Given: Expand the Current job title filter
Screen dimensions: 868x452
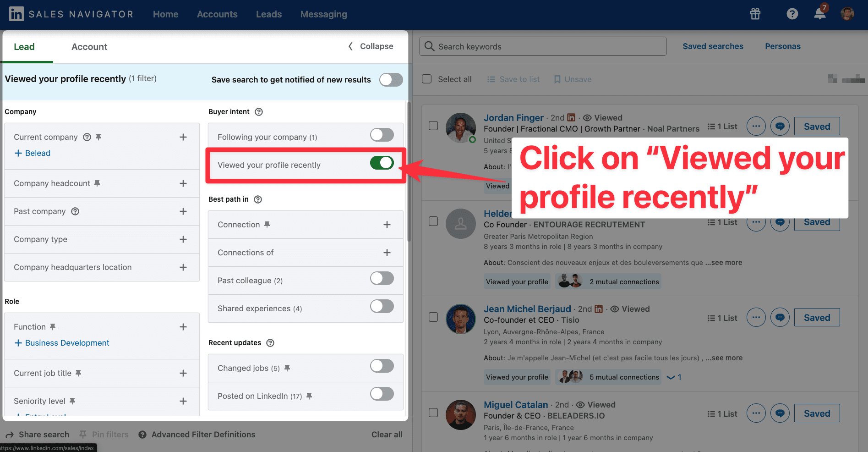Looking at the screenshot, I should pos(183,373).
